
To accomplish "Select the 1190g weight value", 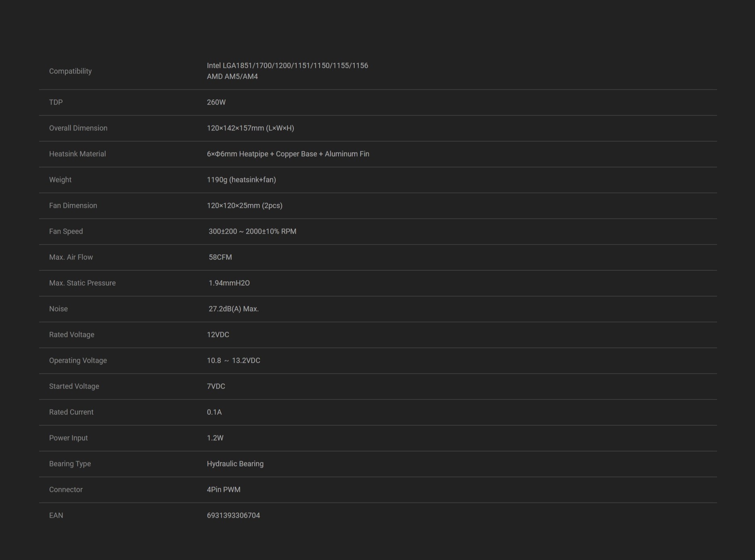I will pos(241,180).
